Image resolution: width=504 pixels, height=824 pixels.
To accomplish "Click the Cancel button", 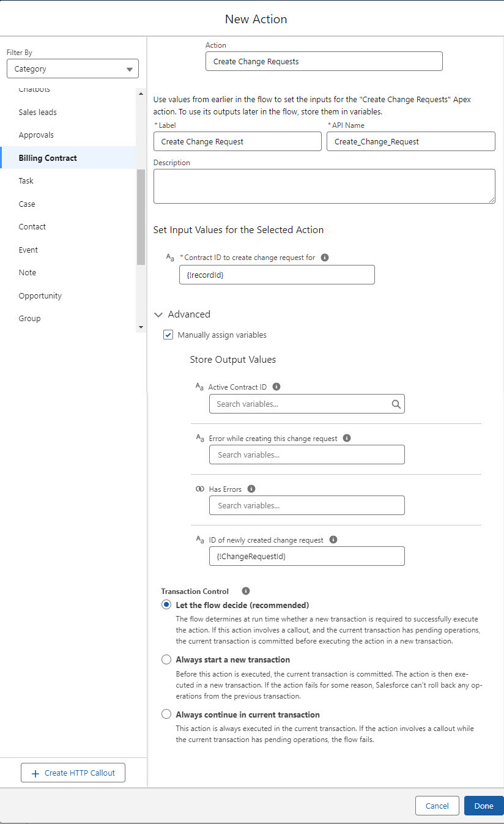I will click(437, 806).
